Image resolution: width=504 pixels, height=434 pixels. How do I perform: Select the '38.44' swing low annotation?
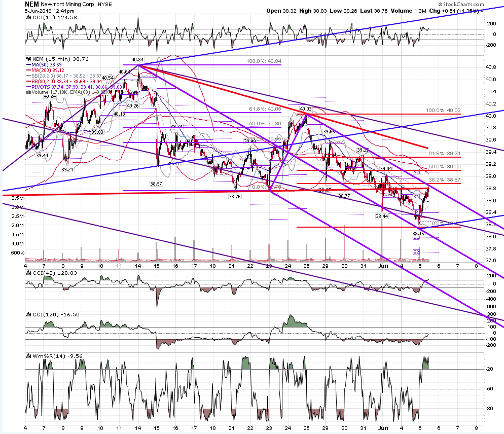[382, 216]
